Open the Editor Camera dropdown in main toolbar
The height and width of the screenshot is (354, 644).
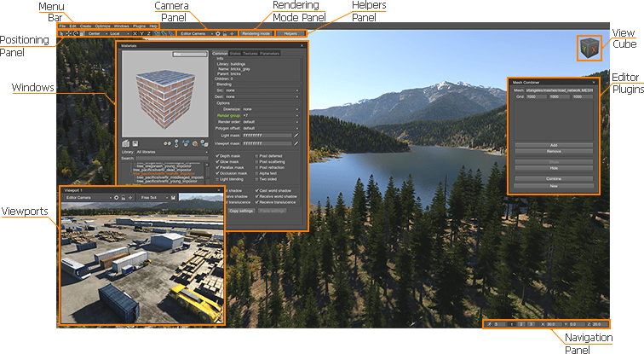(195, 33)
